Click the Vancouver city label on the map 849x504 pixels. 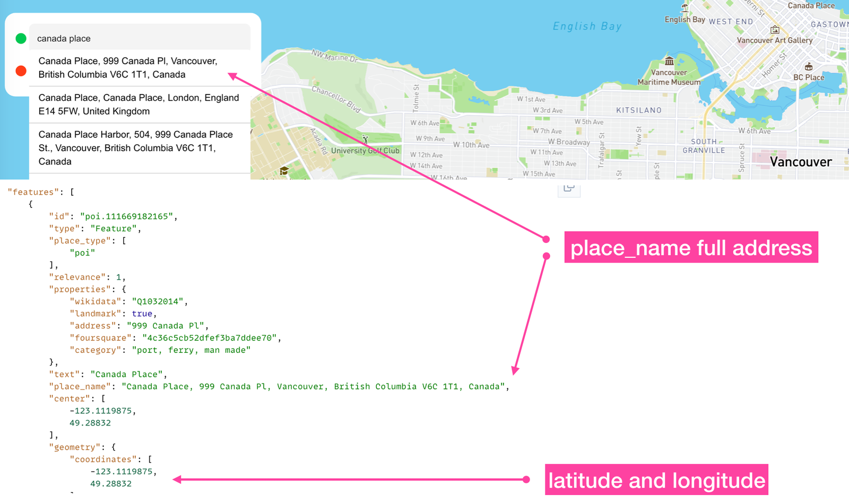tap(800, 162)
